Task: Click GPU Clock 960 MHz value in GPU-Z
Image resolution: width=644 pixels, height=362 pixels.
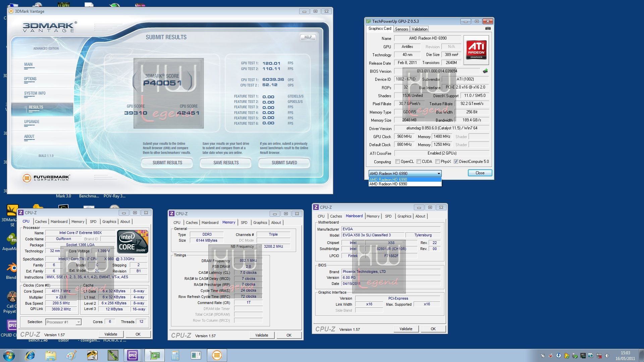Action: pos(404,137)
